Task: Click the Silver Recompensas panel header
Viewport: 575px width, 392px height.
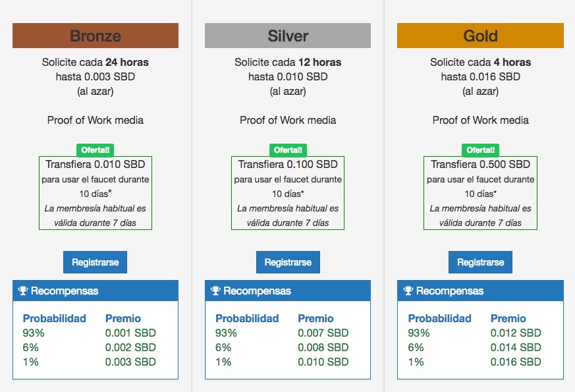Action: [288, 291]
